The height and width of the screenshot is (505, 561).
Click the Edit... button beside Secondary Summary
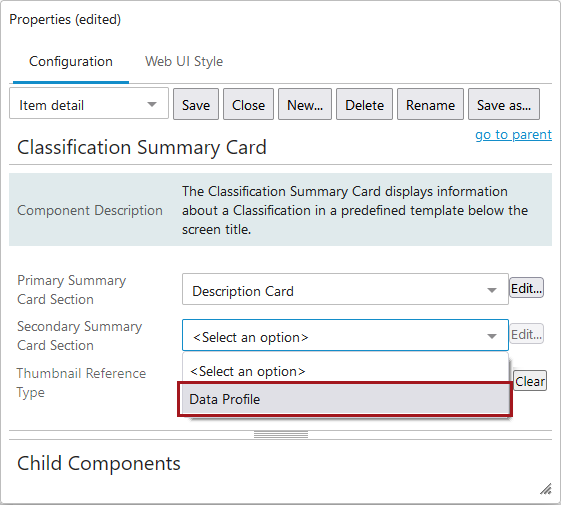pyautogui.click(x=526, y=334)
